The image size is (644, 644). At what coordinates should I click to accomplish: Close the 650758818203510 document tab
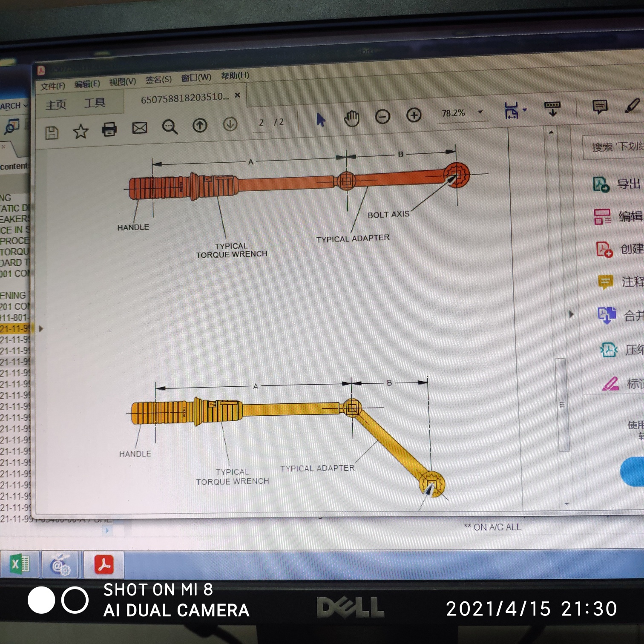coord(238,95)
